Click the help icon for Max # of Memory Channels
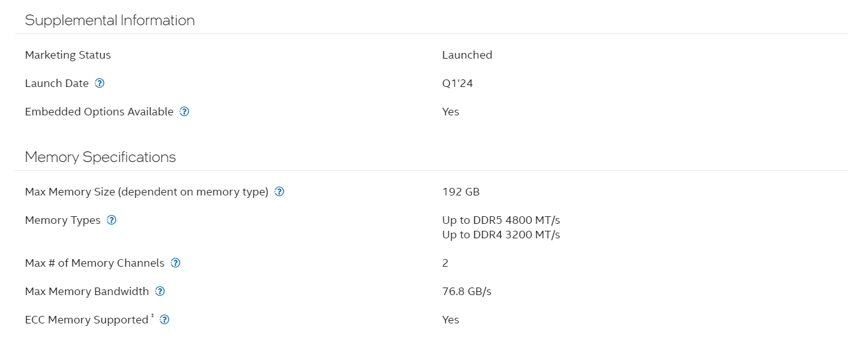 click(176, 263)
